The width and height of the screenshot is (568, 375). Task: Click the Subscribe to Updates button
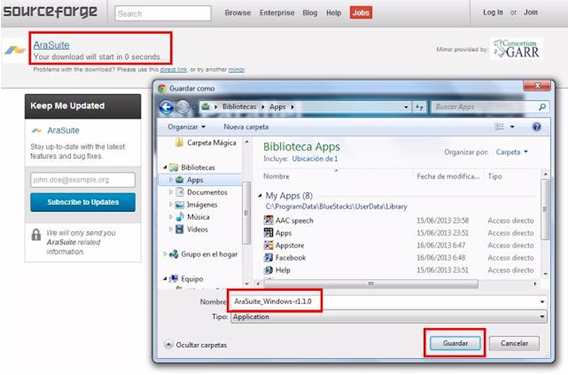coord(83,202)
